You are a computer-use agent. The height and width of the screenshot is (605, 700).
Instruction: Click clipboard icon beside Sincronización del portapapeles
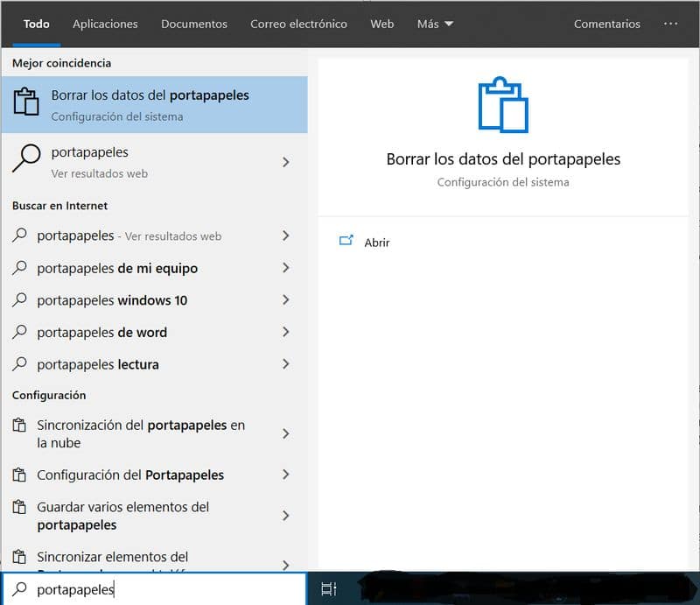point(19,425)
